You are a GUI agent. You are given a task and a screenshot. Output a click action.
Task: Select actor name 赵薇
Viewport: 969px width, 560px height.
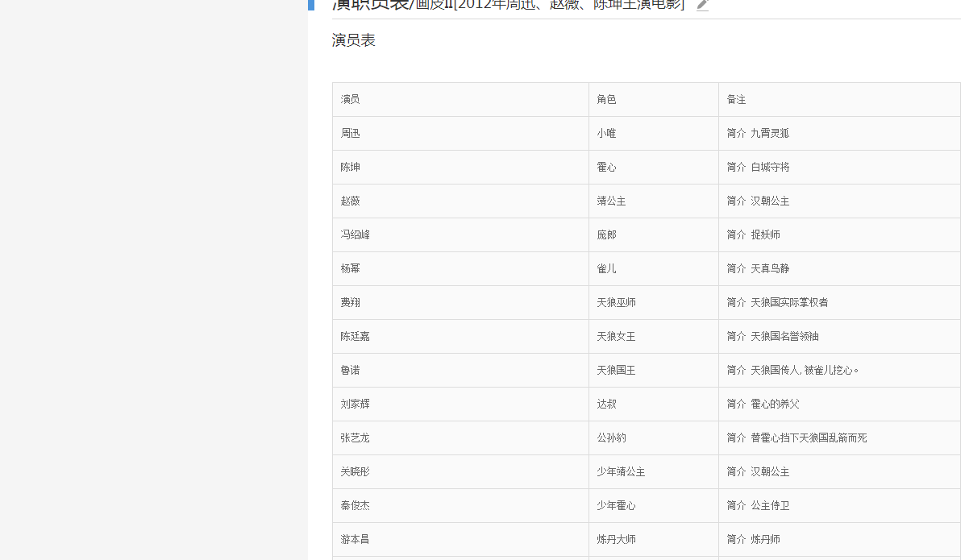(x=350, y=201)
